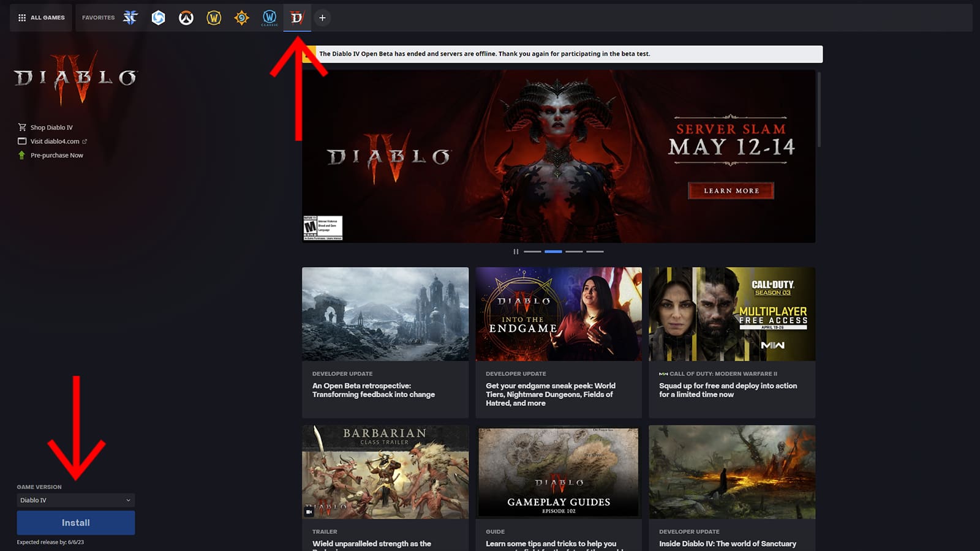Open the Overwatch game page
The image size is (980, 551).
(x=186, y=17)
